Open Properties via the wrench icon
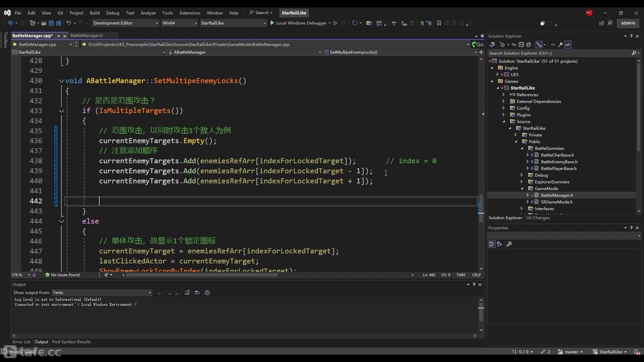 click(560, 45)
